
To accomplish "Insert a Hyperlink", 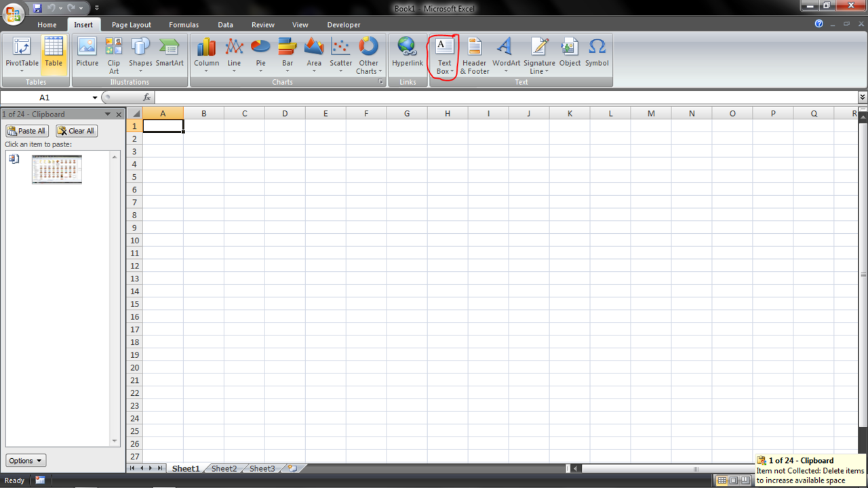I will (x=408, y=53).
